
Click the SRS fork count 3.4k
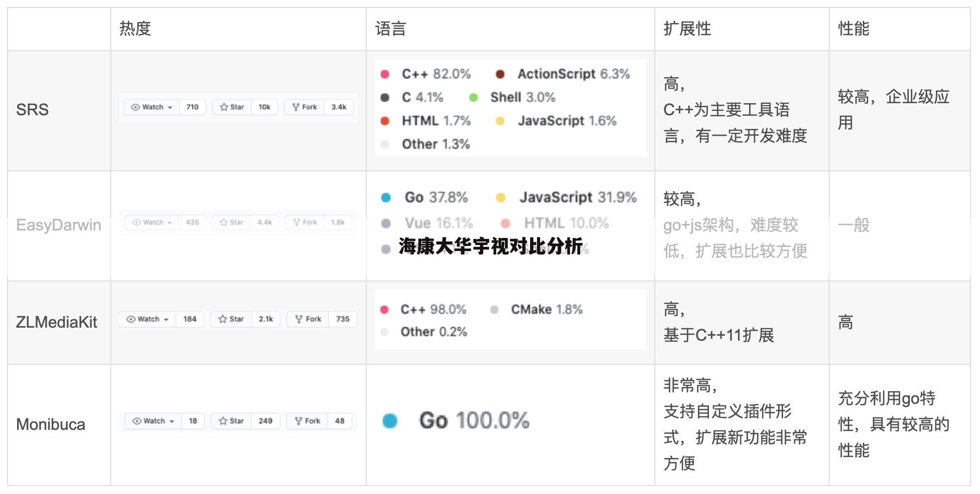click(339, 107)
